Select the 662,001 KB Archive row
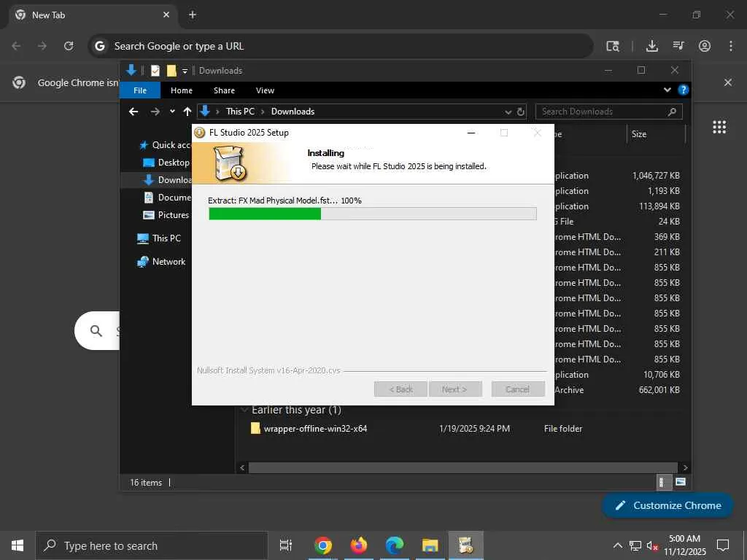The width and height of the screenshot is (747, 560). coord(619,390)
